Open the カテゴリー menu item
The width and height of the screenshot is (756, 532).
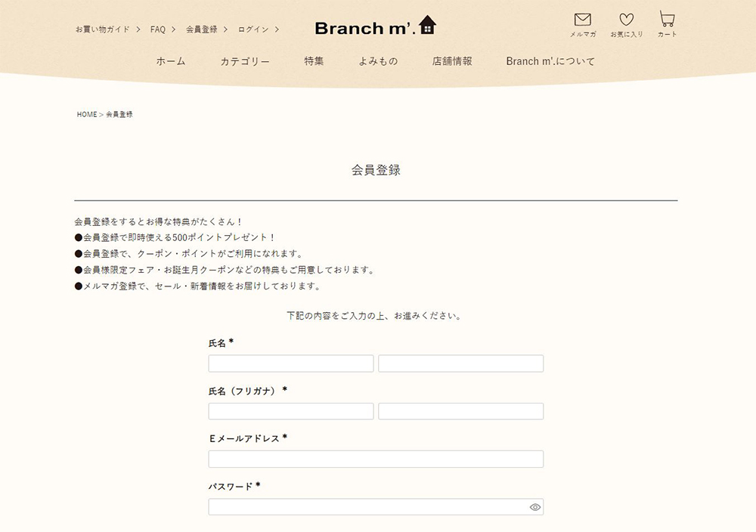tap(245, 62)
